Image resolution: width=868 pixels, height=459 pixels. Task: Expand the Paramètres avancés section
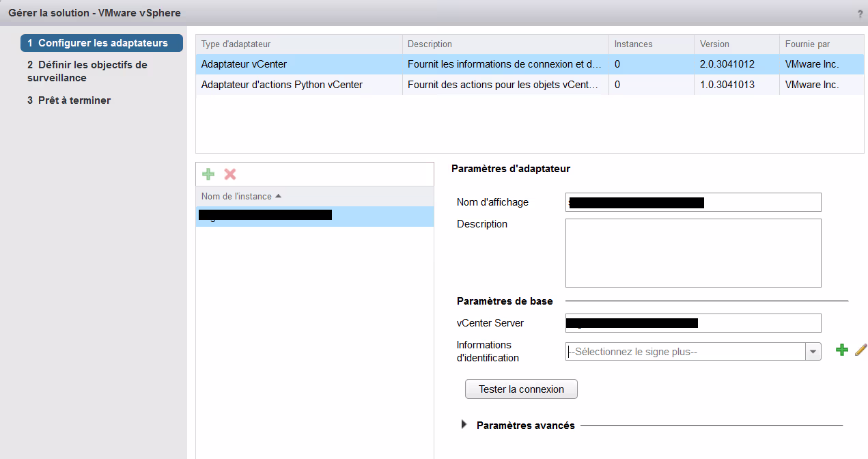coord(464,425)
